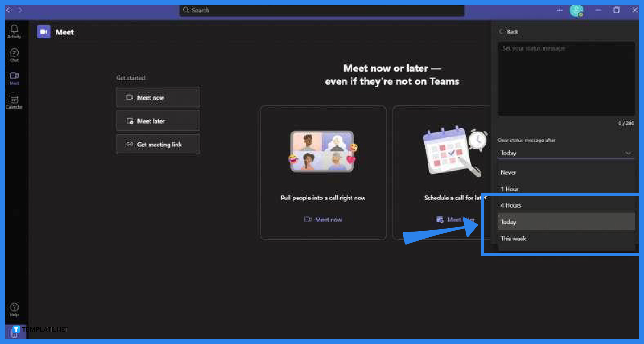The height and width of the screenshot is (344, 644).
Task: Open the profile avatar account menu
Action: [x=577, y=10]
